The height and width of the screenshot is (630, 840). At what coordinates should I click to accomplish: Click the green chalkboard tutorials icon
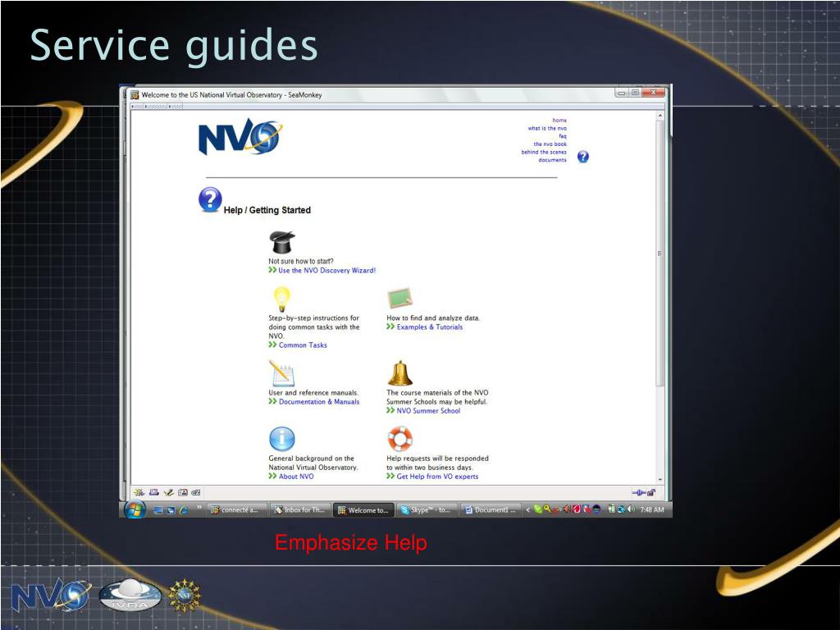pos(399,298)
